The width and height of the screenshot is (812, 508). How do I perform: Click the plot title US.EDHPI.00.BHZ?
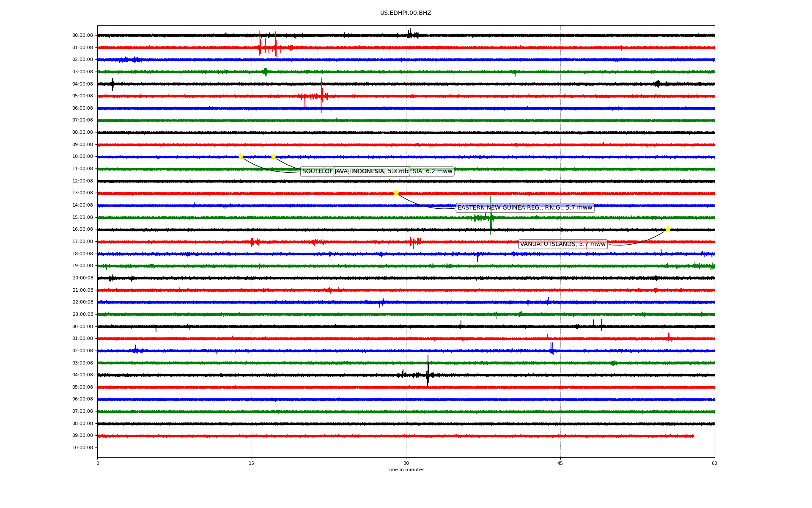pos(406,13)
